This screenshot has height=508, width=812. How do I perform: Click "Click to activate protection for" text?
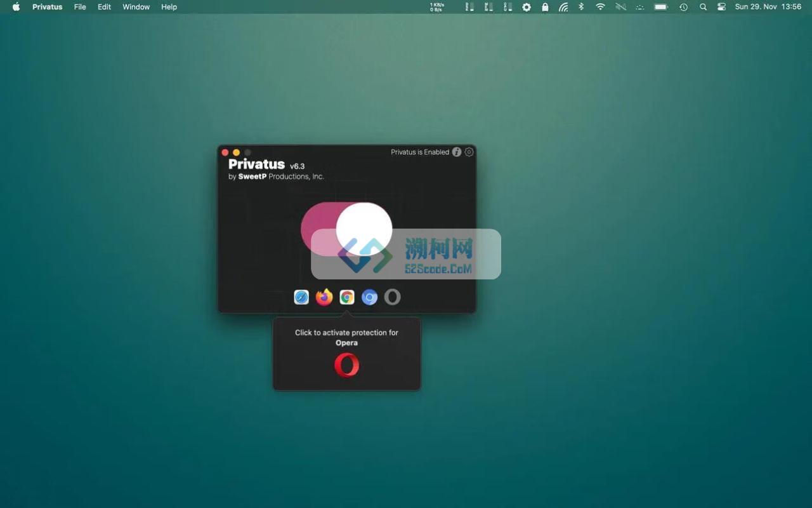click(346, 333)
